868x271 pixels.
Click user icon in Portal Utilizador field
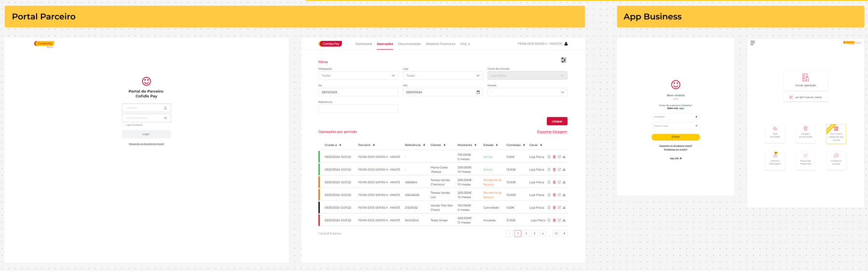click(x=165, y=108)
